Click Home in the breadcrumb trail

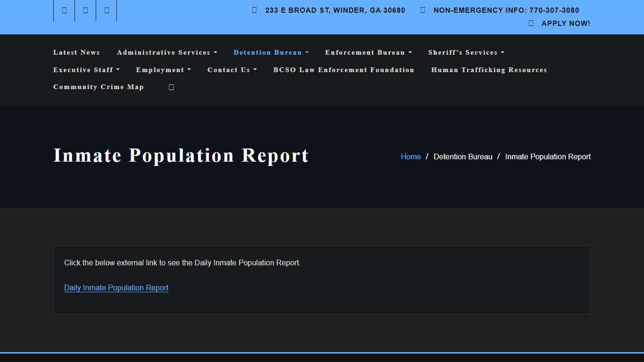pyautogui.click(x=410, y=156)
